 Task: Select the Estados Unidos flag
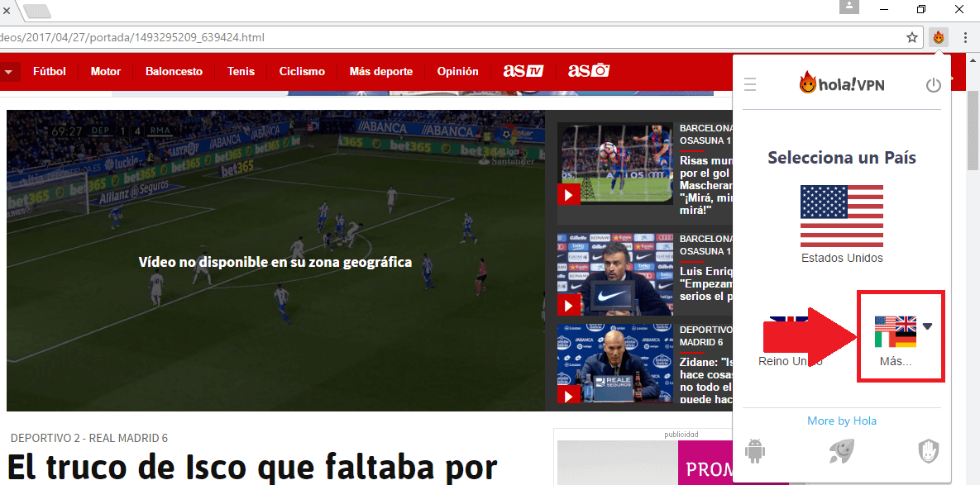[x=841, y=216]
